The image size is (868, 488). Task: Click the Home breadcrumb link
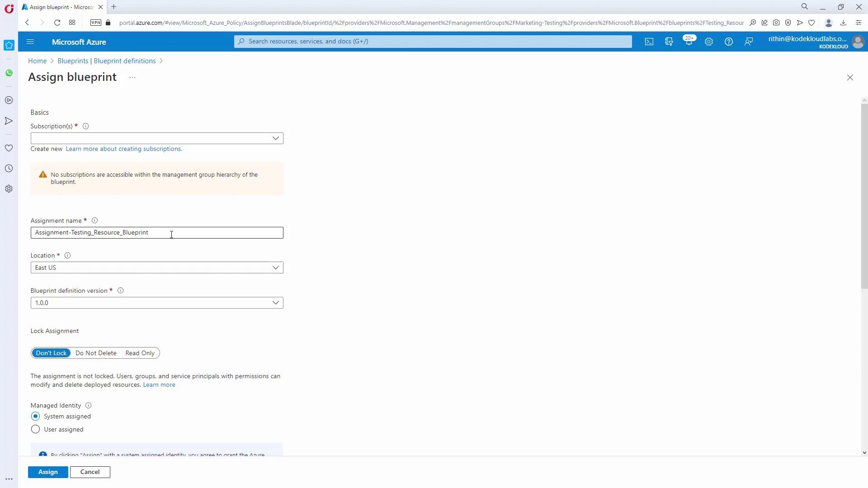pyautogui.click(x=37, y=61)
